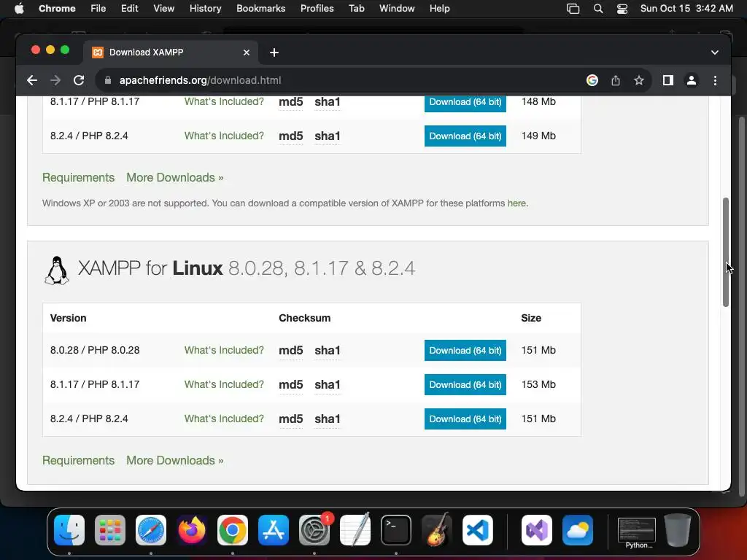Open What's Included for Linux 8.2.4
The image size is (747, 560).
tap(224, 419)
